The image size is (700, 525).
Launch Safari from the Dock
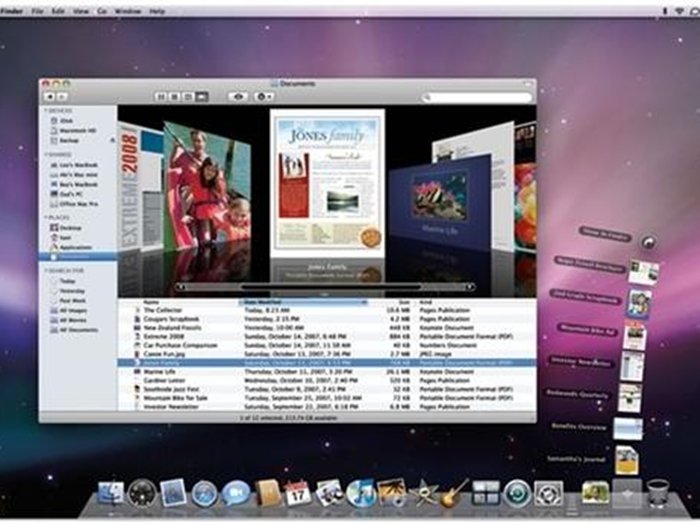(205, 493)
